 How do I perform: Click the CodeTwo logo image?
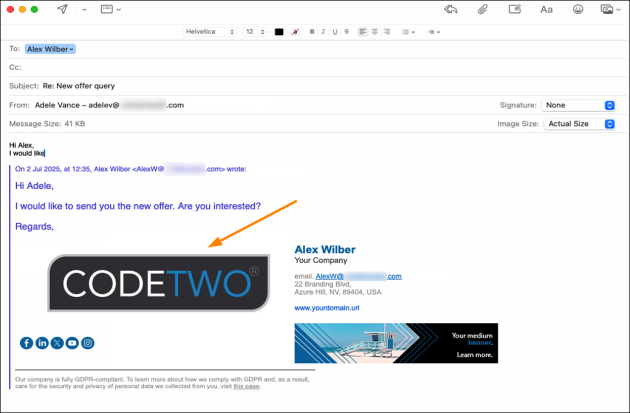point(158,283)
